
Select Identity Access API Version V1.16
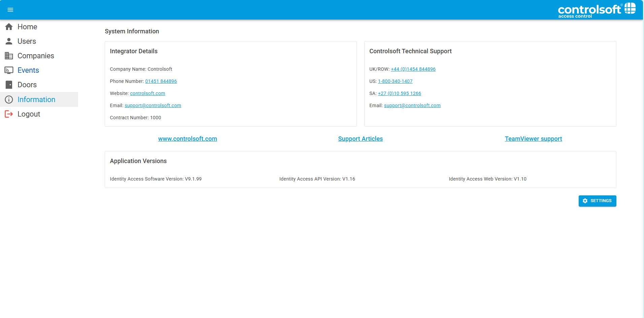[317, 179]
